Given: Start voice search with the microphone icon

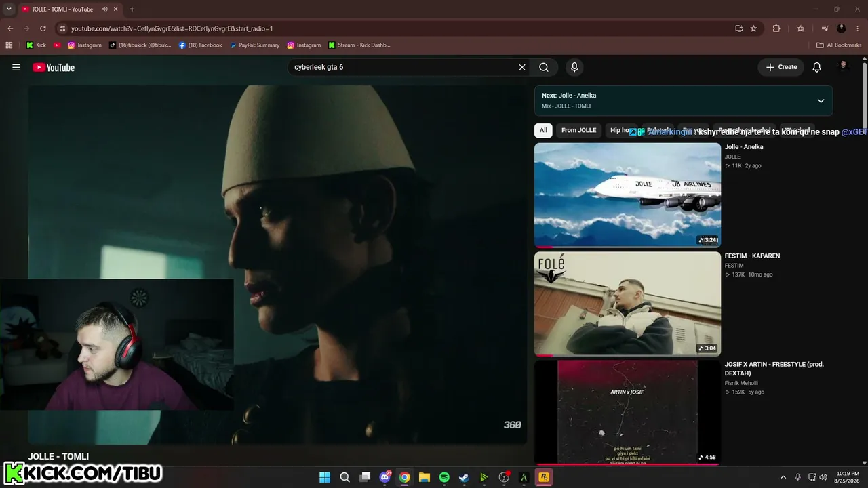Looking at the screenshot, I should coord(574,67).
